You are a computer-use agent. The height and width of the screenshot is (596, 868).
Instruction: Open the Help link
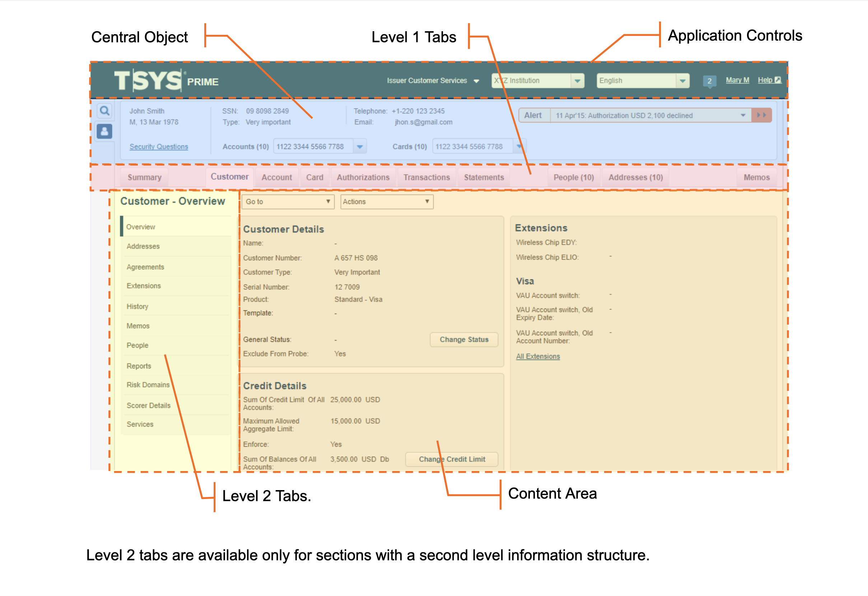(769, 80)
